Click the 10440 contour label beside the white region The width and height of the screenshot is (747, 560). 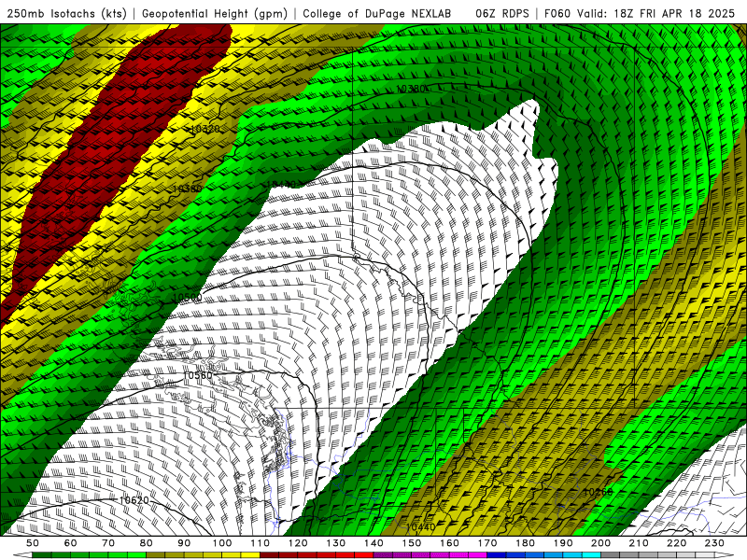(281, 184)
